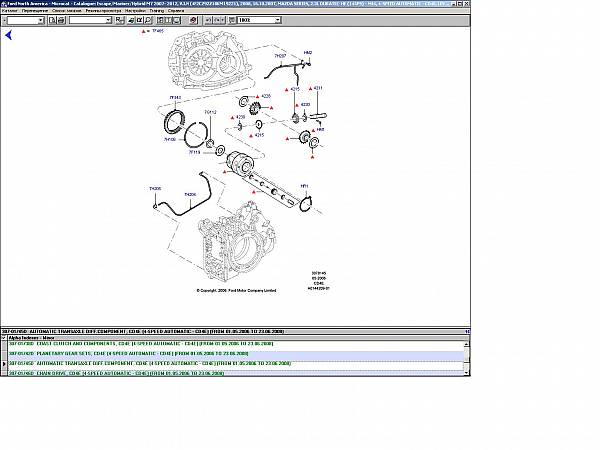
Task: Click the HR1 ring label in diagram
Action: tap(304, 186)
